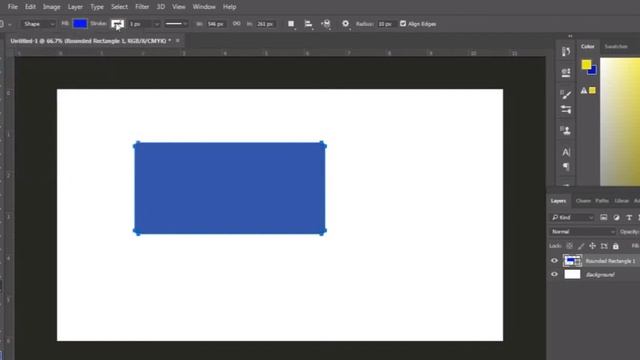Open the Window menu
This screenshot has width=640, height=360.
[204, 7]
